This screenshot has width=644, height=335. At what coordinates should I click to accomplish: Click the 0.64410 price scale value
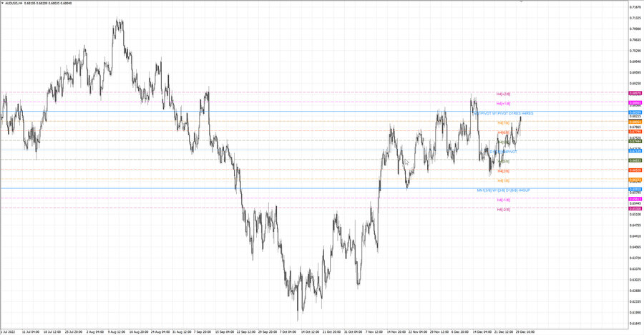[x=635, y=236]
